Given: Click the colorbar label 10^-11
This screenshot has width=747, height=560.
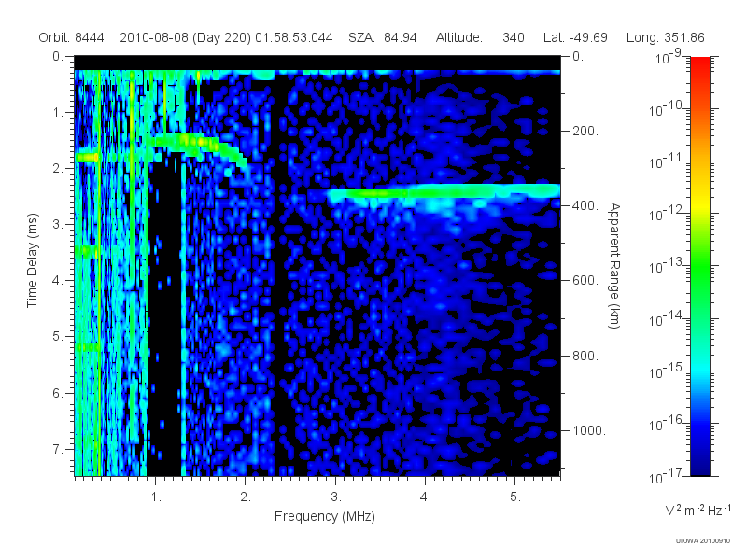Looking at the screenshot, I should point(668,161).
